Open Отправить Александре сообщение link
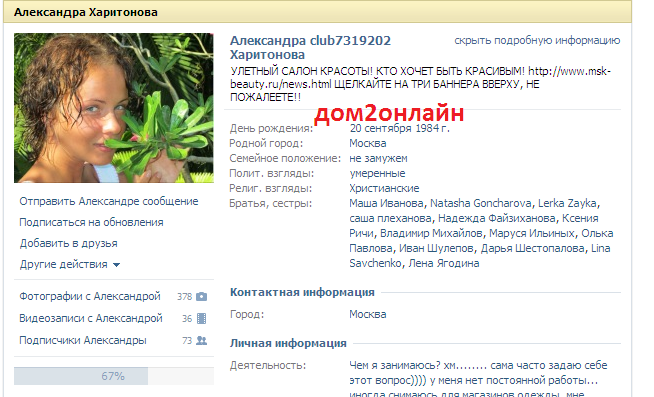The height and width of the screenshot is (397, 654). [x=109, y=201]
